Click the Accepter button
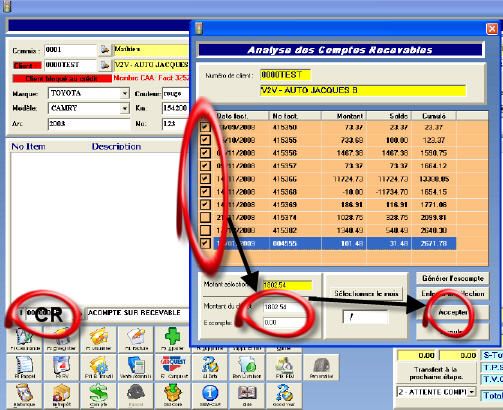The image size is (503, 410). coord(453,312)
